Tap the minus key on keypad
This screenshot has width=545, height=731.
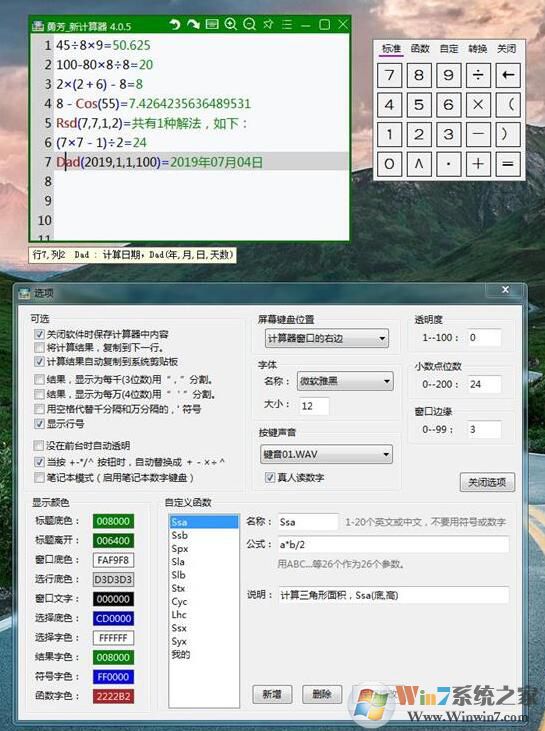478,134
